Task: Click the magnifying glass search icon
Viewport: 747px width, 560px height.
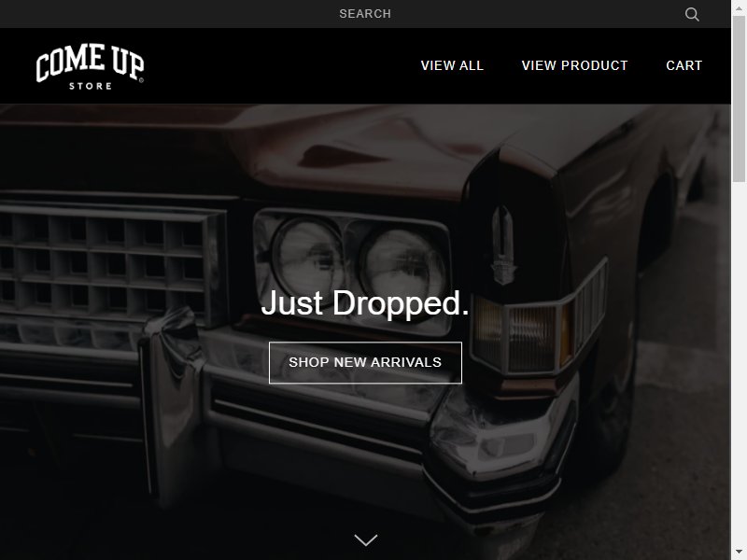Action: 692,14
